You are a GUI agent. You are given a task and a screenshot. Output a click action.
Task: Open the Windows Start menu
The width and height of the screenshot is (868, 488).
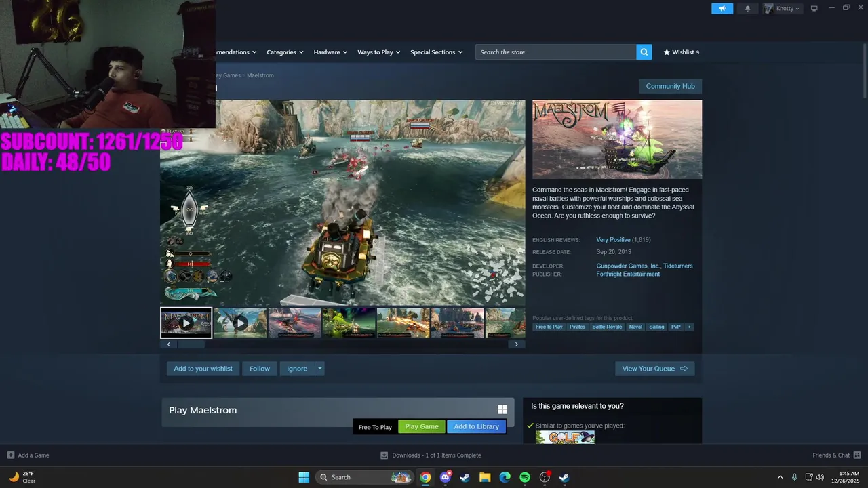pyautogui.click(x=304, y=477)
